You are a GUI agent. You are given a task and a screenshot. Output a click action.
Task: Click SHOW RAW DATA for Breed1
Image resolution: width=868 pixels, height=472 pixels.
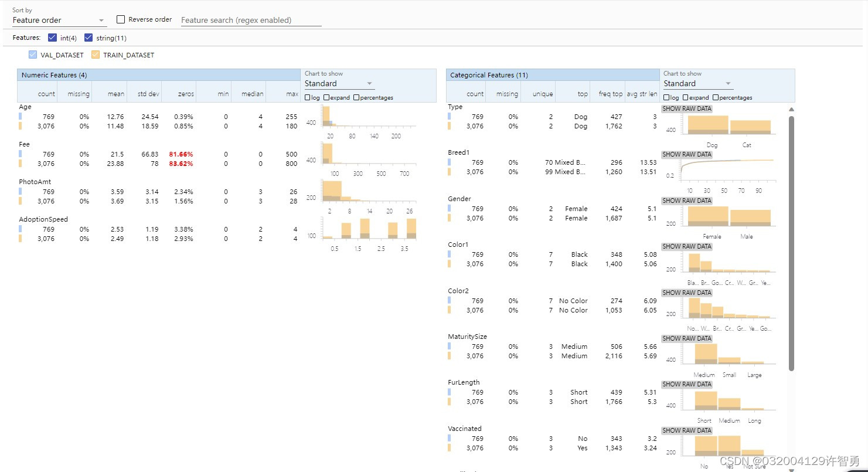pyautogui.click(x=687, y=155)
